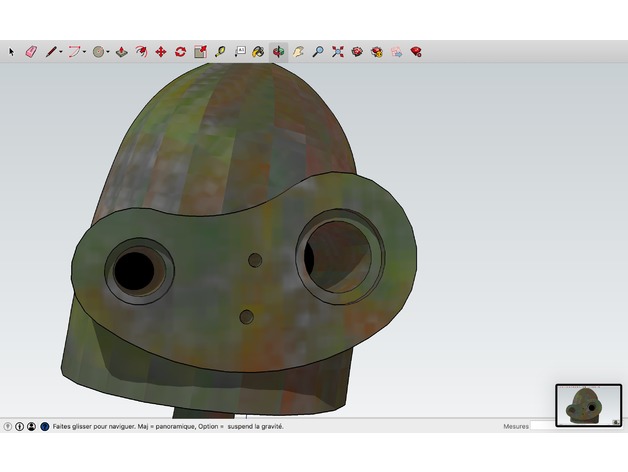Click the credits status icon
The height and width of the screenshot is (472, 628).
[x=20, y=427]
